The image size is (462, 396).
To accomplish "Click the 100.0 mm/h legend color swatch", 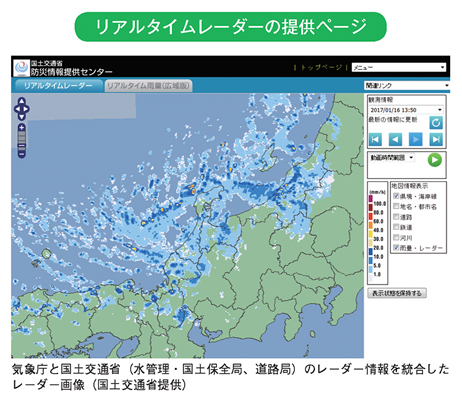I will [371, 199].
